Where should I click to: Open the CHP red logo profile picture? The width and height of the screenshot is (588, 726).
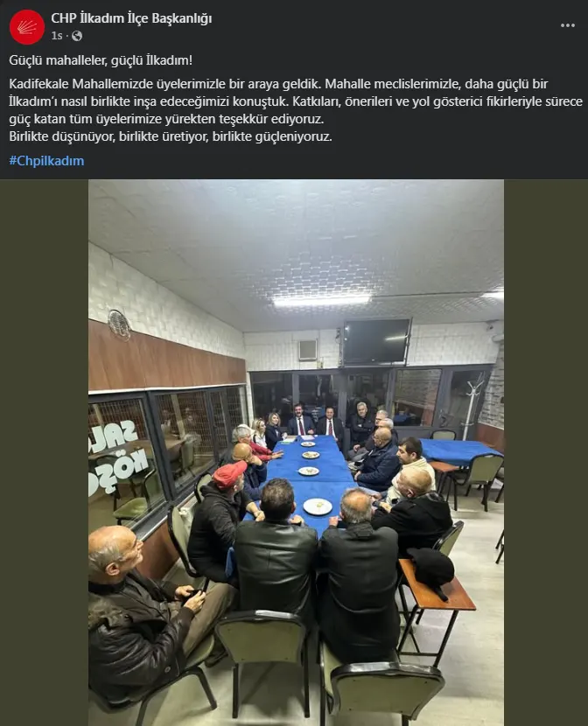coord(27,27)
